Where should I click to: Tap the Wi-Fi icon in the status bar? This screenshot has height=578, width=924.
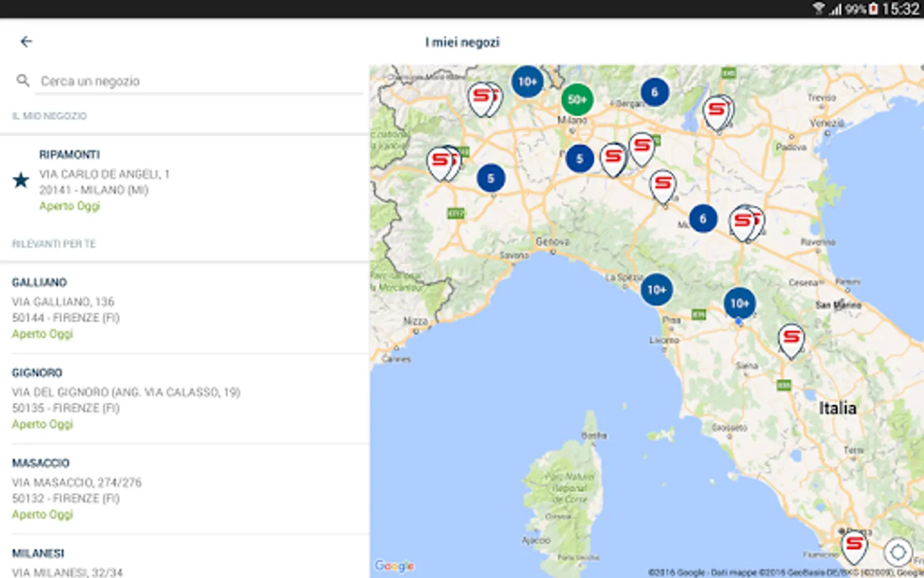pyautogui.click(x=819, y=9)
